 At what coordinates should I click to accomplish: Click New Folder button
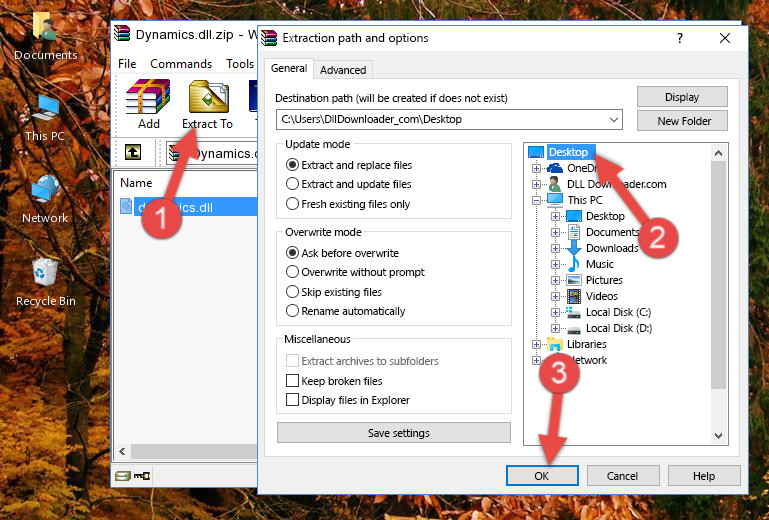(682, 121)
